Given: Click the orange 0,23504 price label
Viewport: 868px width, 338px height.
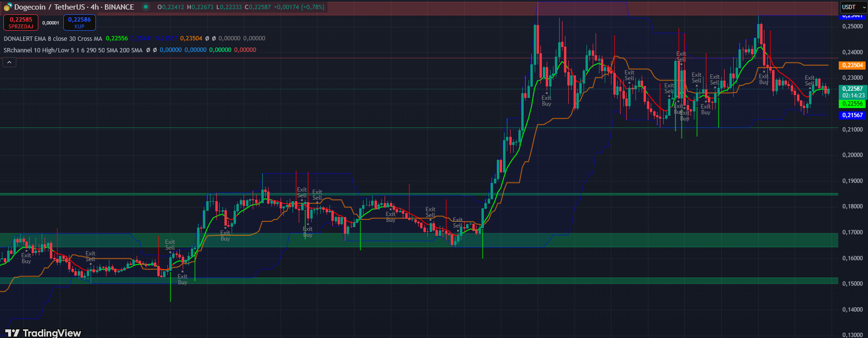Looking at the screenshot, I should pos(852,65).
